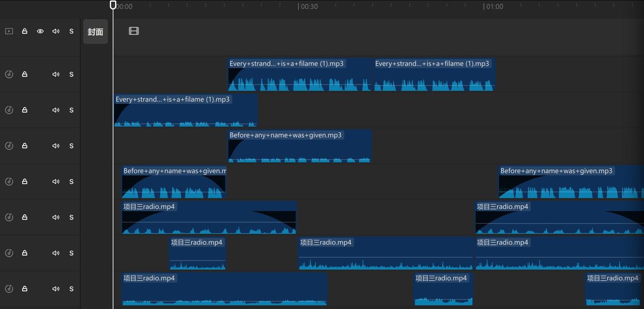Click music note icon of fourth audio track
Screen dimensions: 644x309
coord(9,181)
